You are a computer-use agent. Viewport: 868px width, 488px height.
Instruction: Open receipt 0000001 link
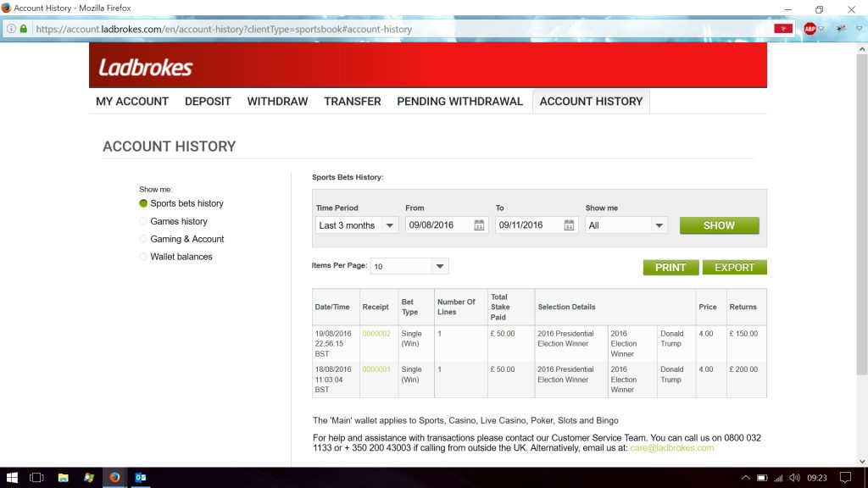click(x=376, y=369)
